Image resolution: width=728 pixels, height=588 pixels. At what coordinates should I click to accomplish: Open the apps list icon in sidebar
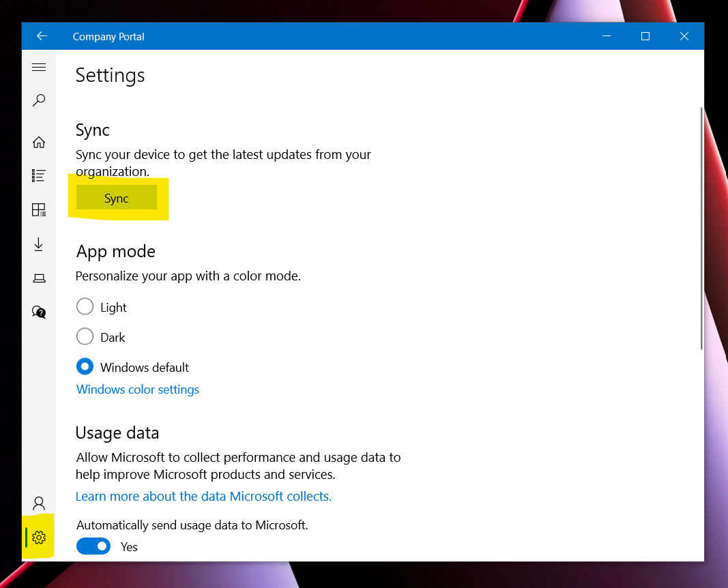point(39,175)
